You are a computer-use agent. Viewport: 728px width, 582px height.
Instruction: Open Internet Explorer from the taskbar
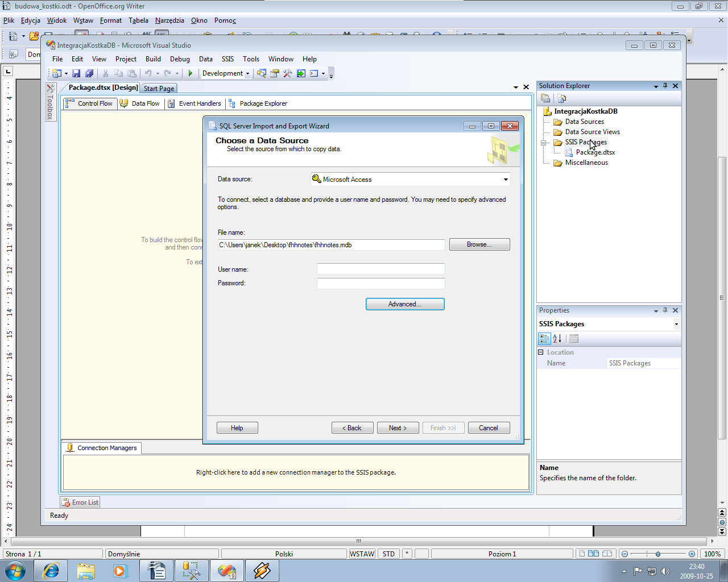[x=51, y=571]
